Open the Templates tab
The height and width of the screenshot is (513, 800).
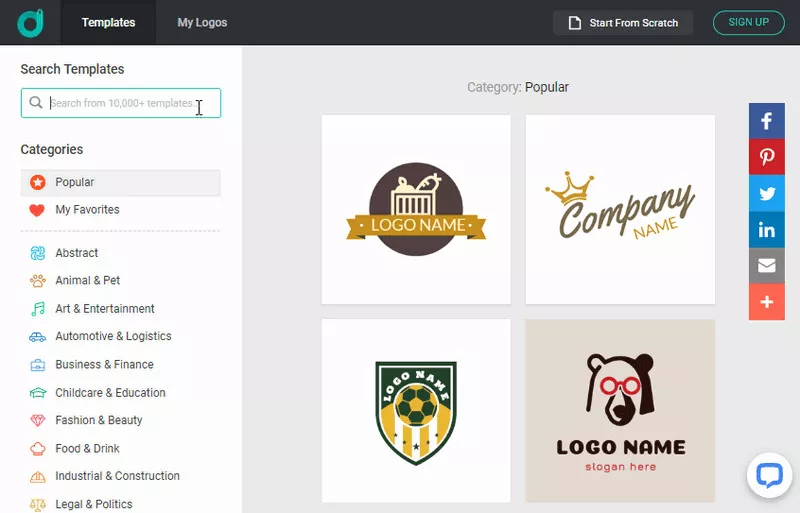108,22
